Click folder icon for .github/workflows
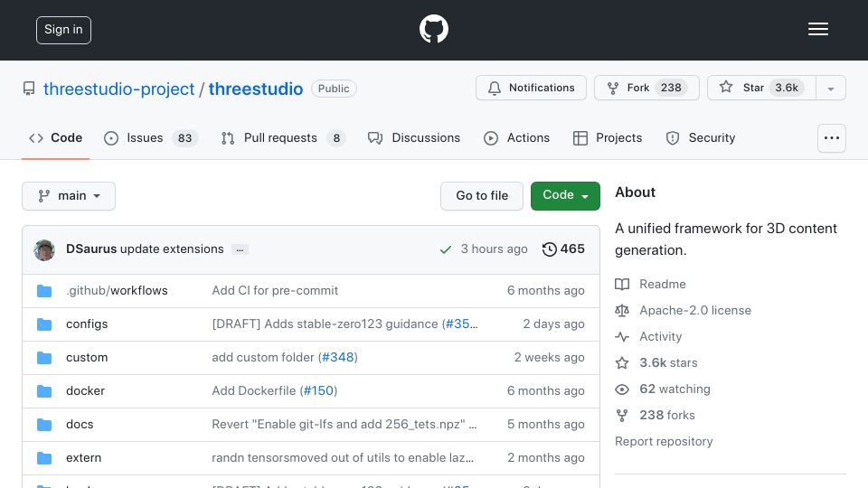 click(44, 291)
